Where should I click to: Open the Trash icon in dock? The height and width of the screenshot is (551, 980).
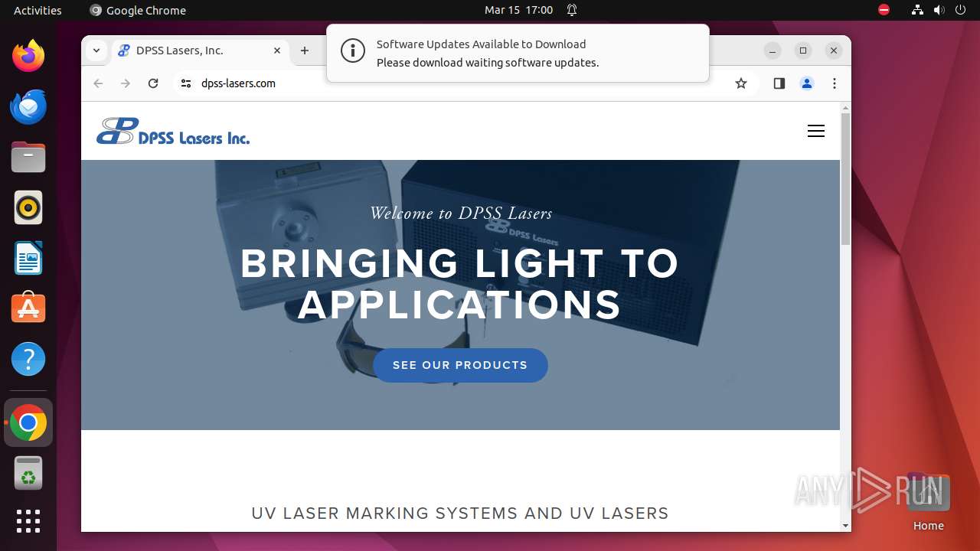[28, 473]
